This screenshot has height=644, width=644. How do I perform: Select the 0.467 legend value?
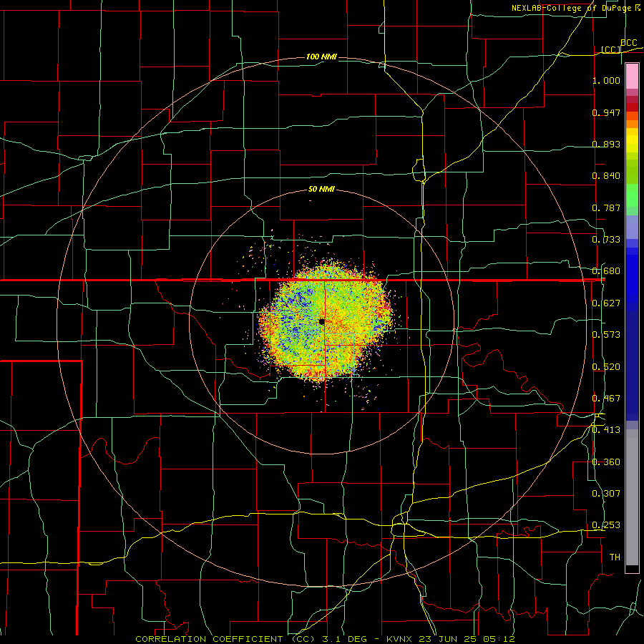pos(606,399)
